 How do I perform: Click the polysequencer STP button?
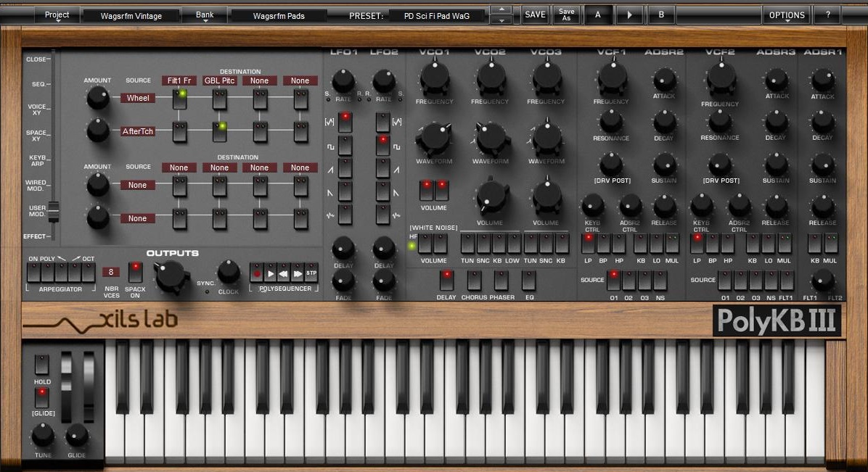[311, 273]
